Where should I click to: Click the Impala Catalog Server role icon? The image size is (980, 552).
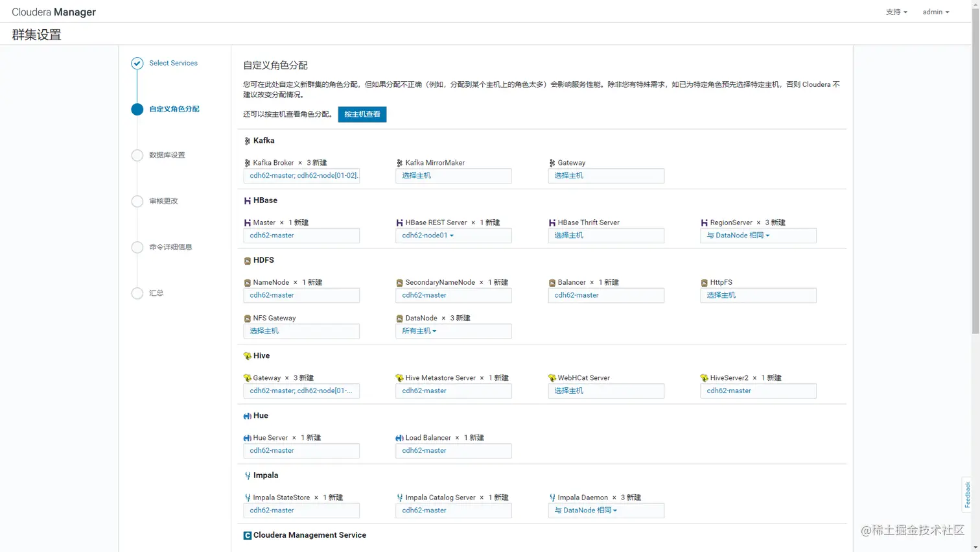[399, 498]
